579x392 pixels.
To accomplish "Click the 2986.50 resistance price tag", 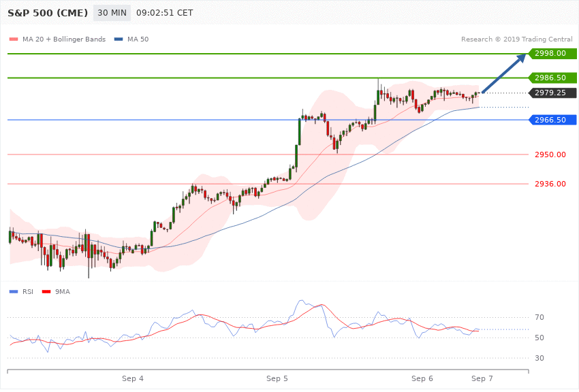I will [552, 78].
